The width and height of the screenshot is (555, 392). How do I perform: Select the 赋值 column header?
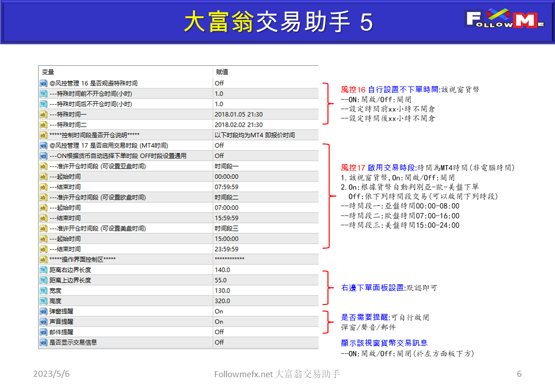[x=219, y=72]
